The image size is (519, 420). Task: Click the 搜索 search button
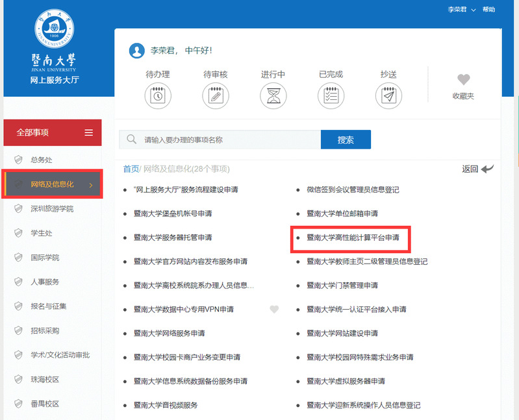pos(346,140)
